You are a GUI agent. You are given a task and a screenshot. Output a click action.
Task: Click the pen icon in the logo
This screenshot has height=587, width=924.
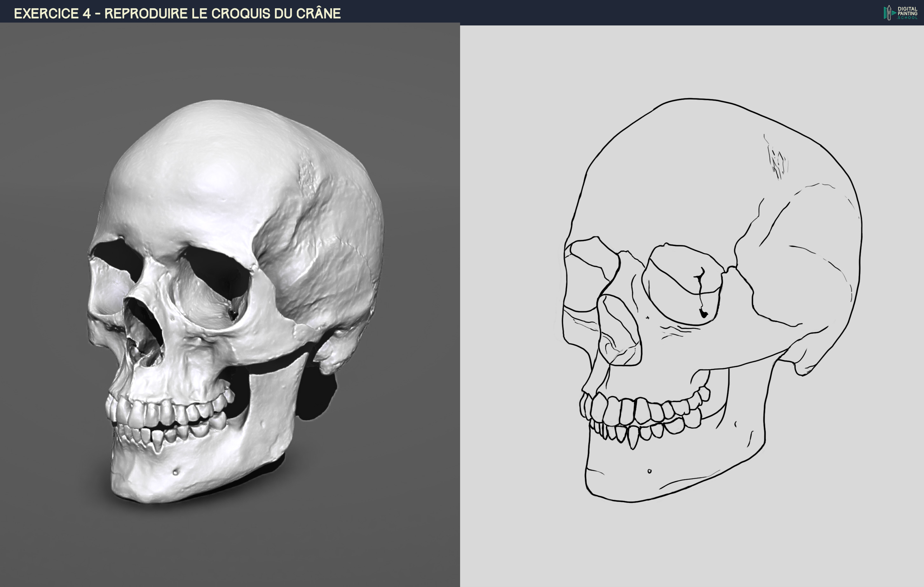[889, 13]
